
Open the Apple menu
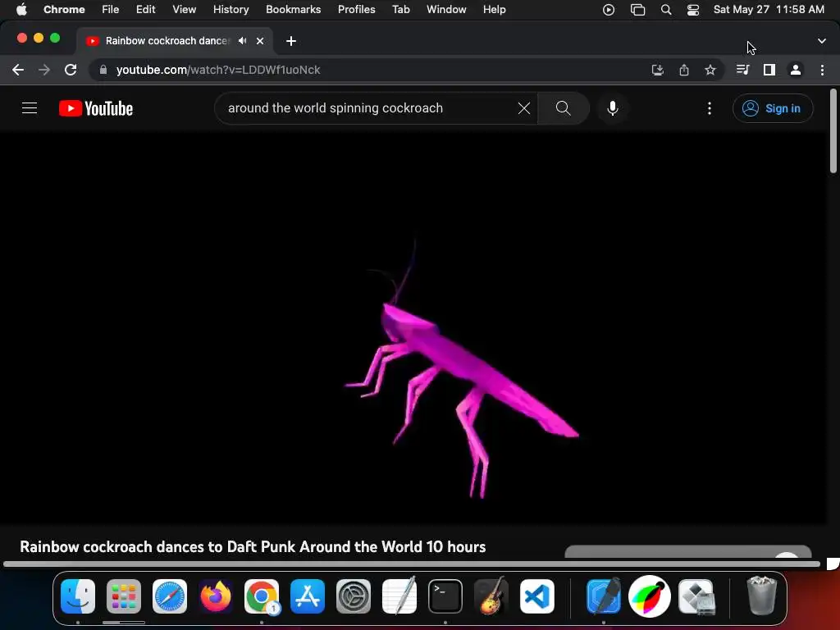coord(21,10)
